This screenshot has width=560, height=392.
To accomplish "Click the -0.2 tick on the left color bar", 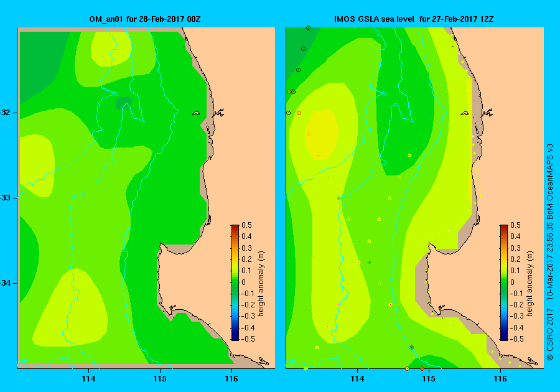I will click(x=248, y=304).
